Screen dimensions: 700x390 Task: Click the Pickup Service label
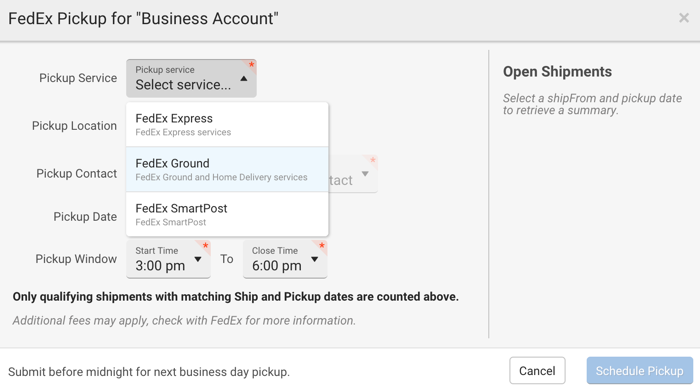78,78
